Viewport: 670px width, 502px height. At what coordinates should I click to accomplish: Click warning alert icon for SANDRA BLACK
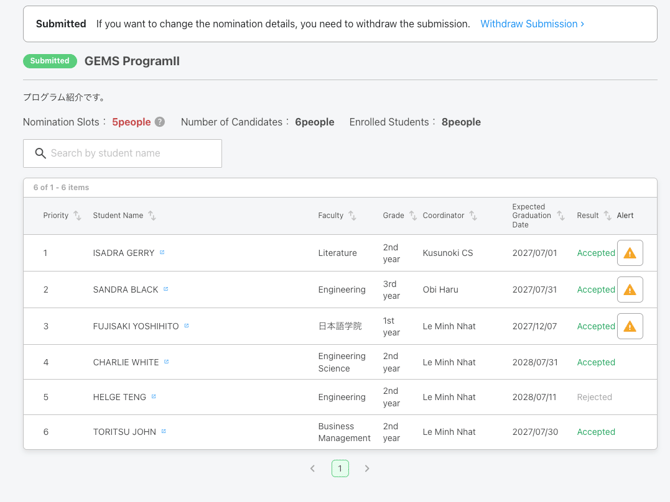point(630,290)
